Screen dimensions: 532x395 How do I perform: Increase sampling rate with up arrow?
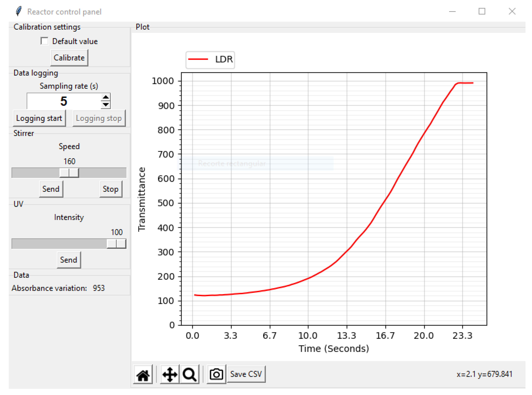tap(106, 97)
